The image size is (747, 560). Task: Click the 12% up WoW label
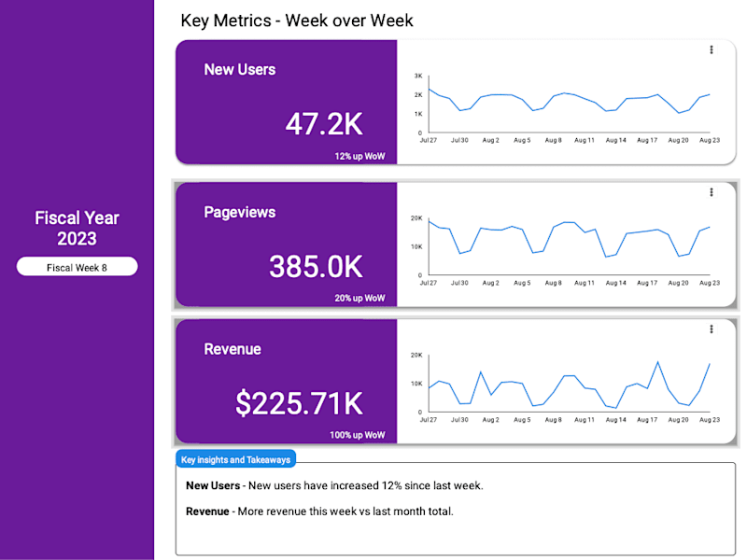[x=359, y=156]
